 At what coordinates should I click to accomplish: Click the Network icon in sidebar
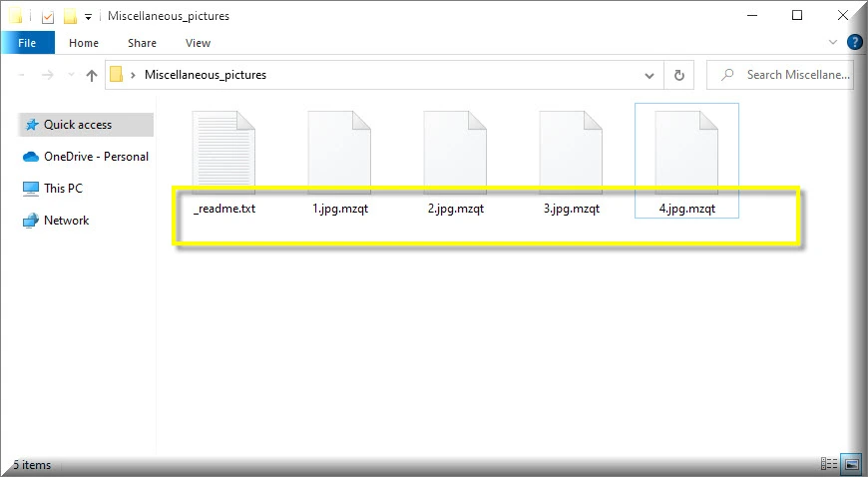(31, 221)
